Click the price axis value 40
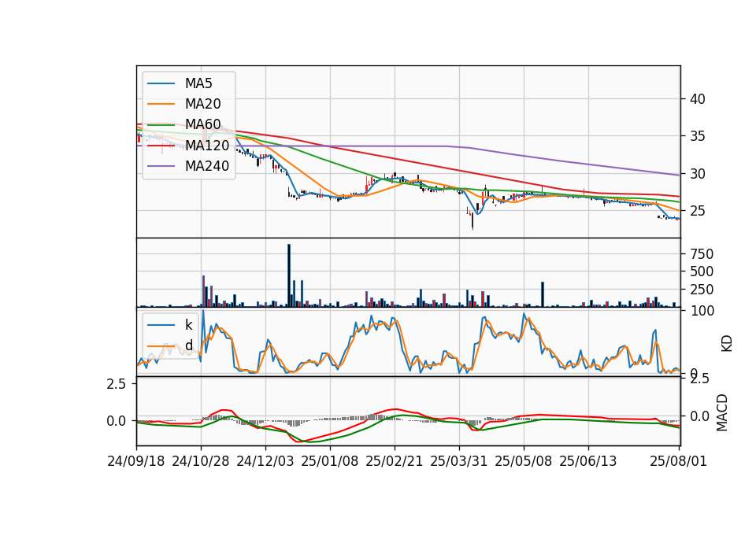 [x=698, y=99]
